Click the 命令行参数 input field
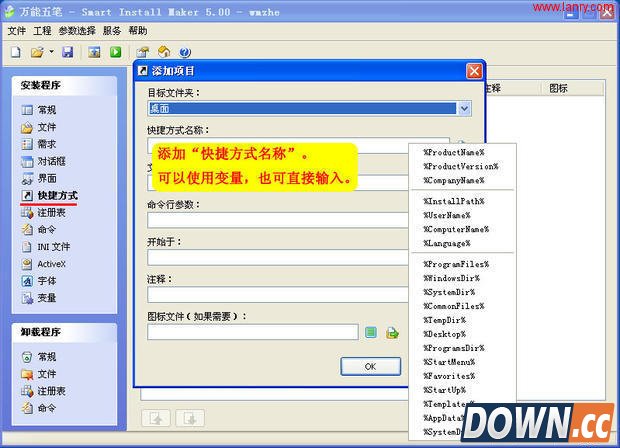This screenshot has width=620, height=448. [x=278, y=220]
